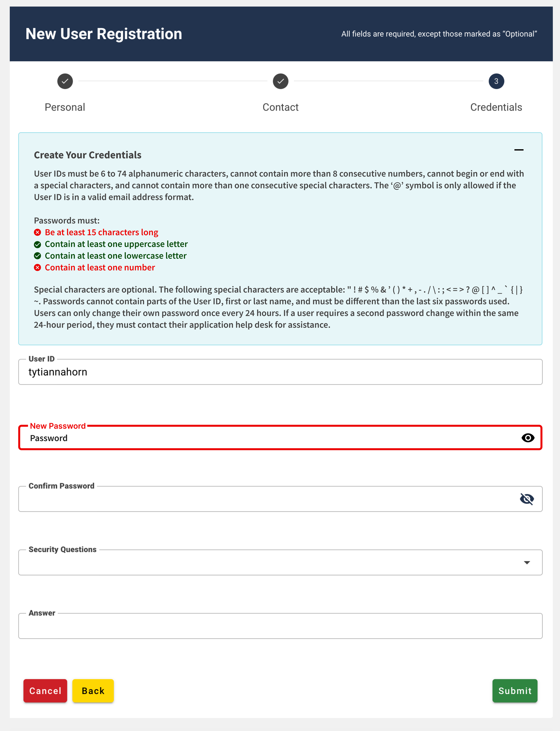Click into the Confirm Password field
Screen dimensions: 560x731
267,499
